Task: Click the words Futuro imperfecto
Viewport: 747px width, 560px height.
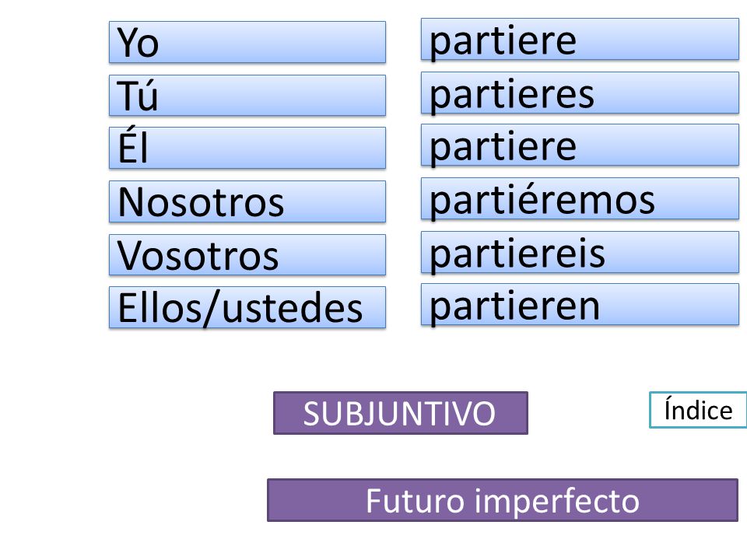Action: (503, 502)
